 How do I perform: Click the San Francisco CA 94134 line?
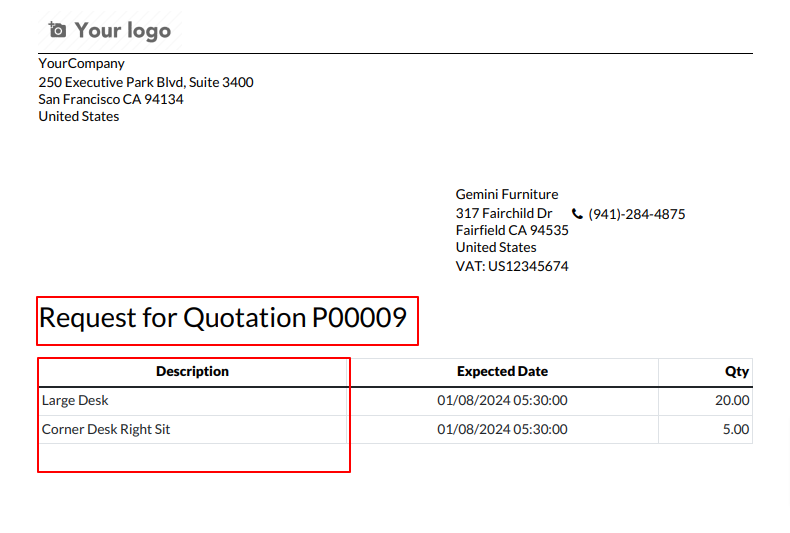(111, 99)
